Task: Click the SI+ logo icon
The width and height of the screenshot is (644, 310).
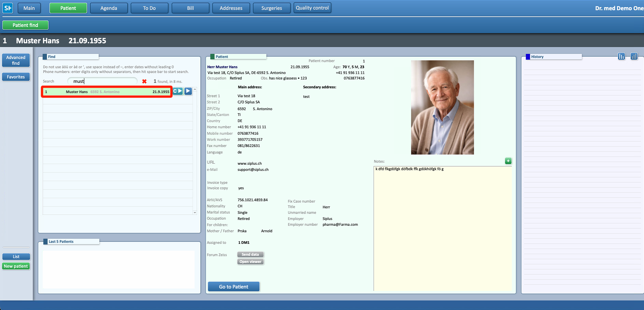Action: (8, 8)
